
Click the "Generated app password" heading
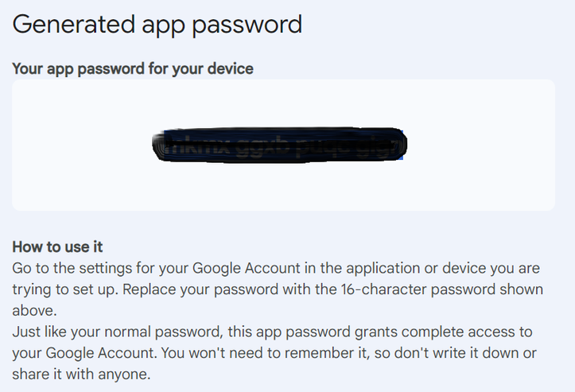(157, 24)
